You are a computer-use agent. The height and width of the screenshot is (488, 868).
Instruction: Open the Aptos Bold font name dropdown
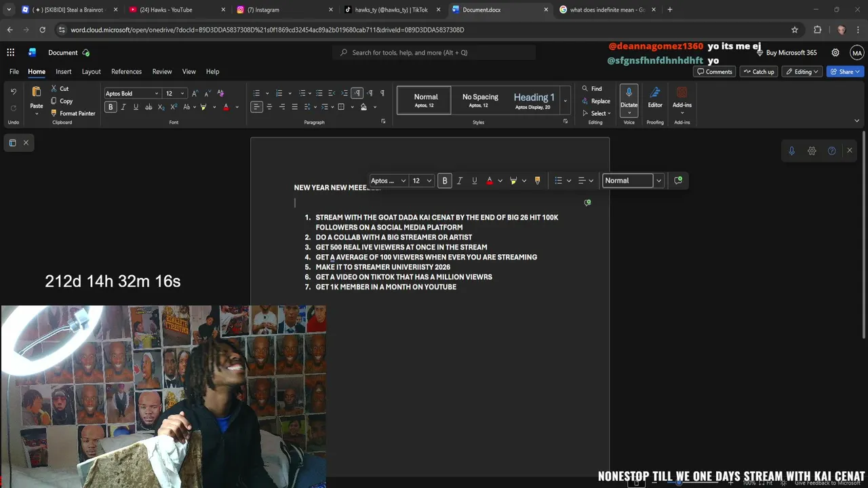click(156, 94)
